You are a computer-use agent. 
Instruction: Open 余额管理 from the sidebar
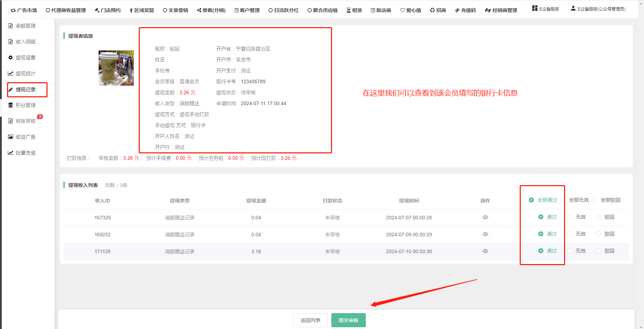coord(25,26)
